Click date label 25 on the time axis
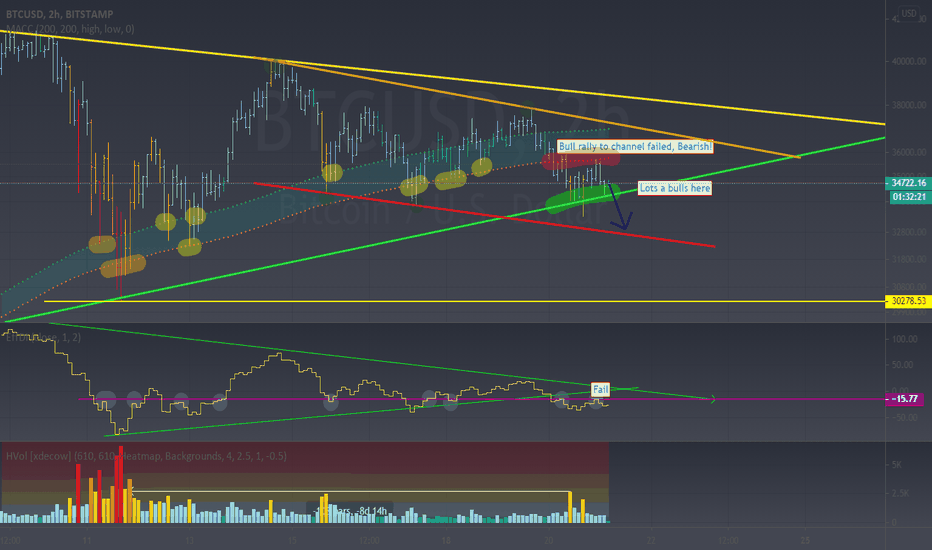The width and height of the screenshot is (932, 550). point(805,540)
